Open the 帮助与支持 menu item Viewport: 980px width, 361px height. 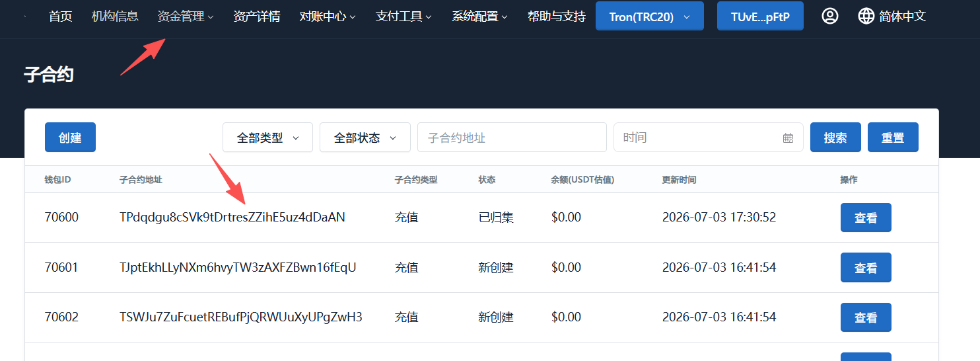(557, 16)
